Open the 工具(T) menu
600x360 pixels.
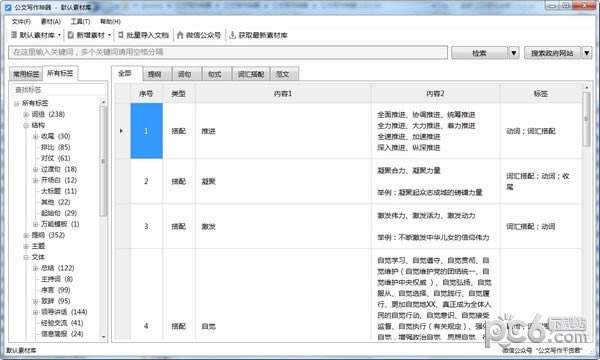(x=80, y=21)
